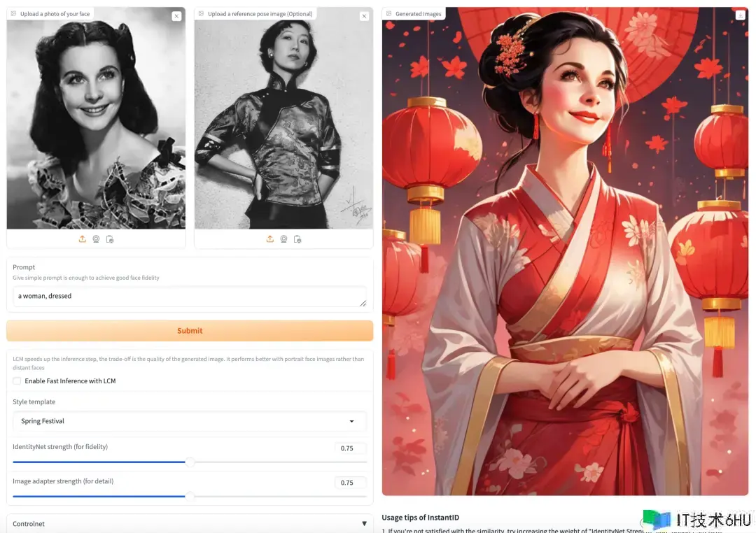Image resolution: width=756 pixels, height=533 pixels.
Task: Adjust the IdentityNet strength slider handle
Action: click(190, 462)
